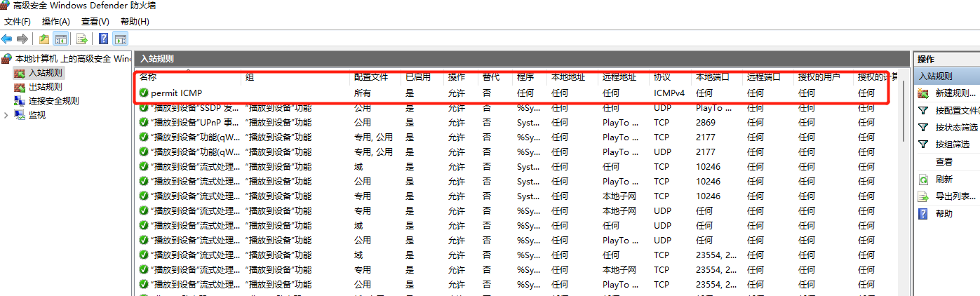Viewport: 980px width, 296px height.
Task: Click the 新建规则 icon in actions pane
Action: pos(924,93)
